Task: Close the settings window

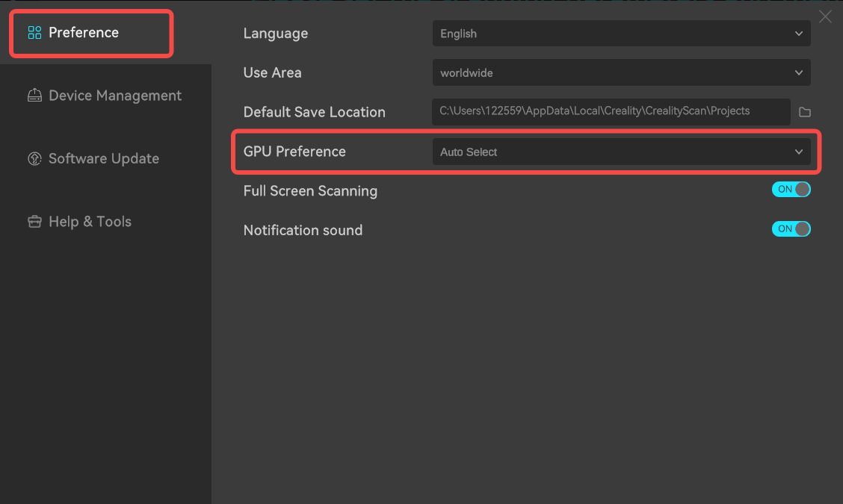Action: tap(825, 16)
